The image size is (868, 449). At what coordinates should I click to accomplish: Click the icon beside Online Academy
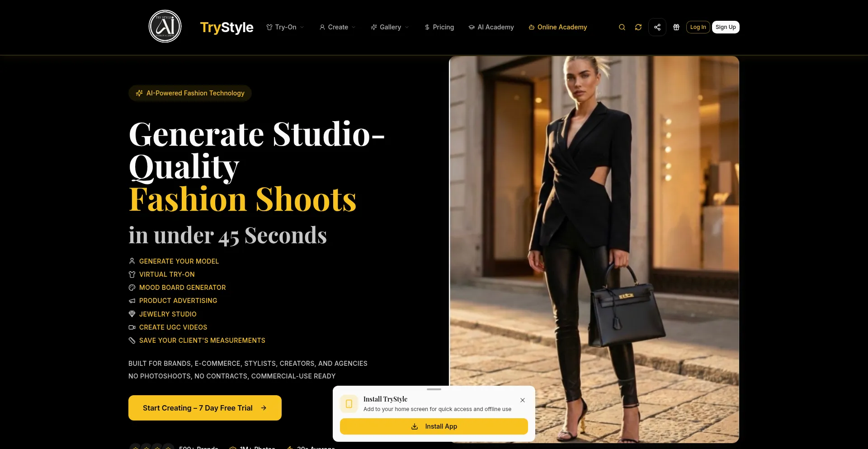pyautogui.click(x=532, y=27)
